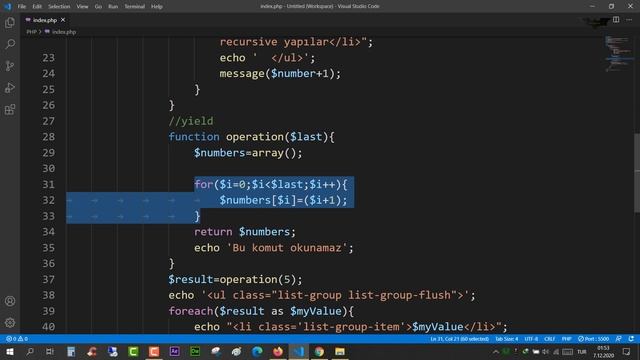
Task: Click the feedback icon in status bar
Action: tap(619, 339)
